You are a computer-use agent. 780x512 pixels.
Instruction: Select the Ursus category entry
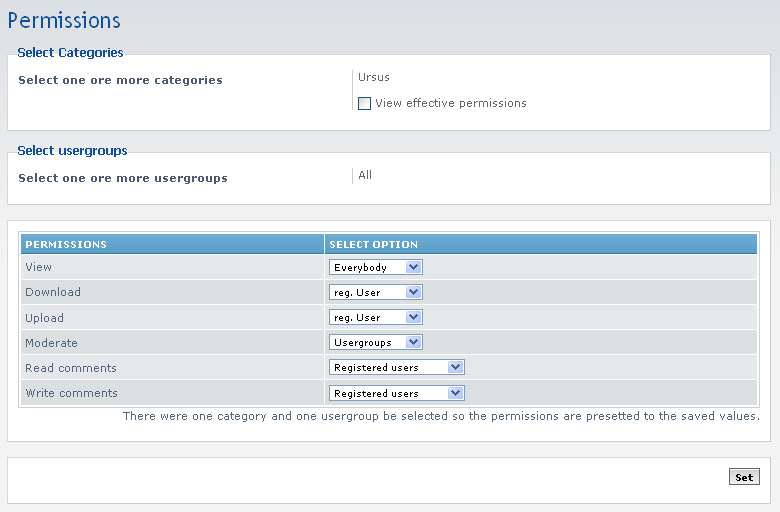click(x=374, y=77)
